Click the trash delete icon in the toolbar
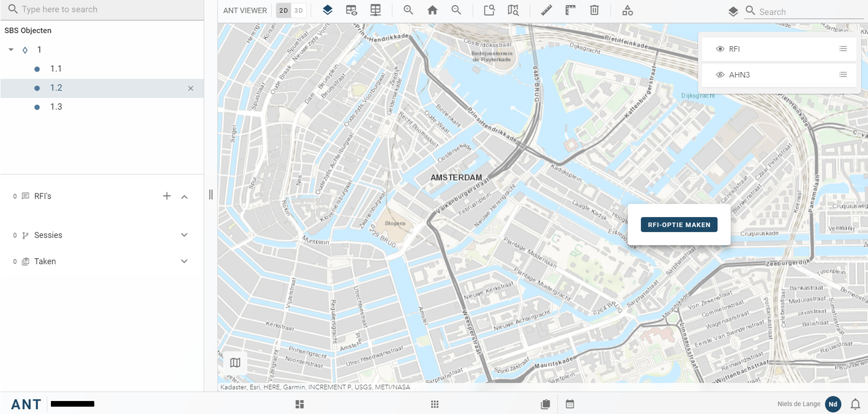Screen dimensions: 868x414 pos(594,10)
